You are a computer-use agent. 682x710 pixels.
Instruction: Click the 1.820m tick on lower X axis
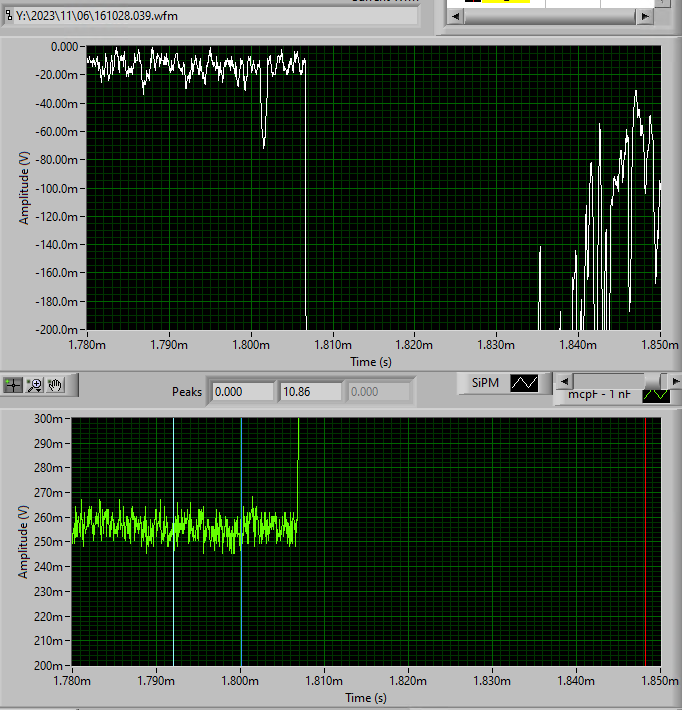408,681
